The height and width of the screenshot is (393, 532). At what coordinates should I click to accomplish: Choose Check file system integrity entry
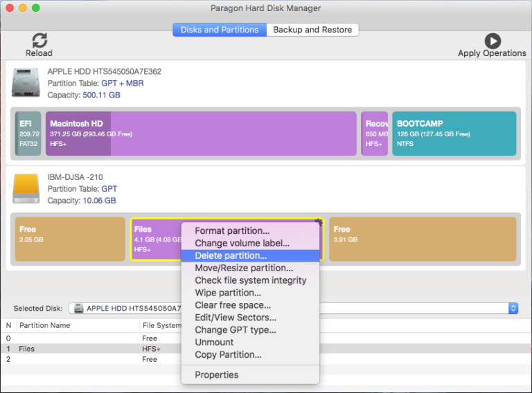[x=250, y=280]
